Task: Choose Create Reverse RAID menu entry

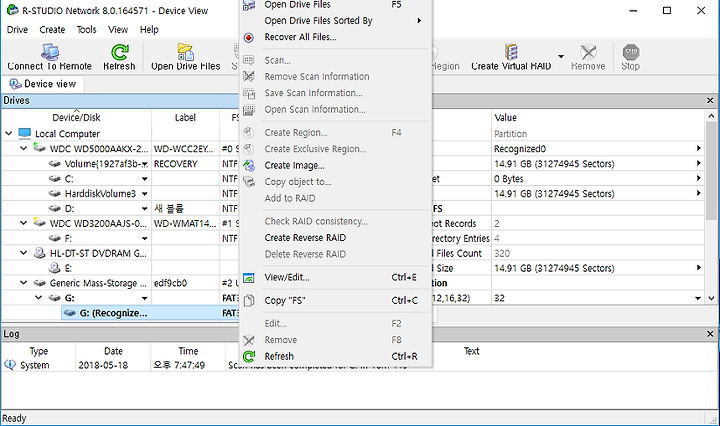Action: pyautogui.click(x=336, y=238)
